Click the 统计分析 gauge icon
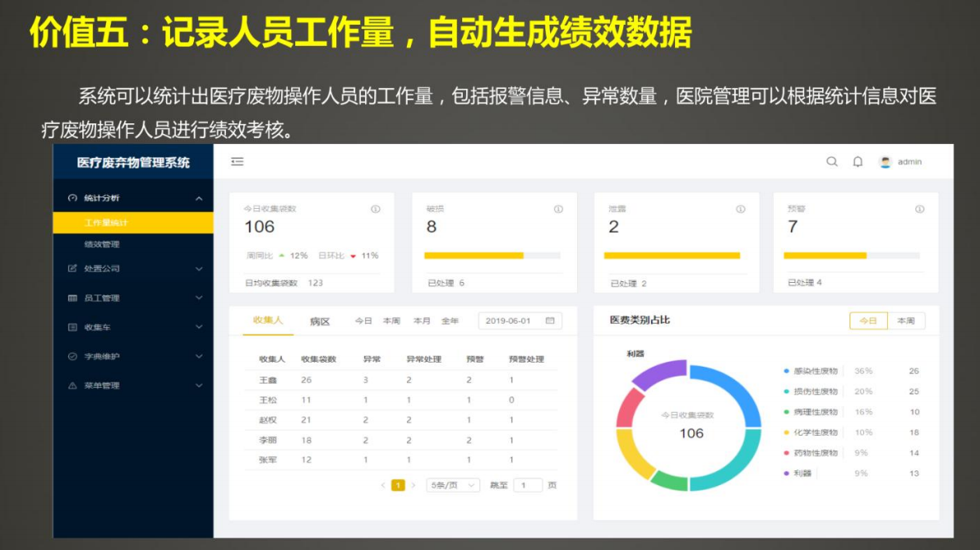This screenshot has height=550, width=980. point(72,198)
